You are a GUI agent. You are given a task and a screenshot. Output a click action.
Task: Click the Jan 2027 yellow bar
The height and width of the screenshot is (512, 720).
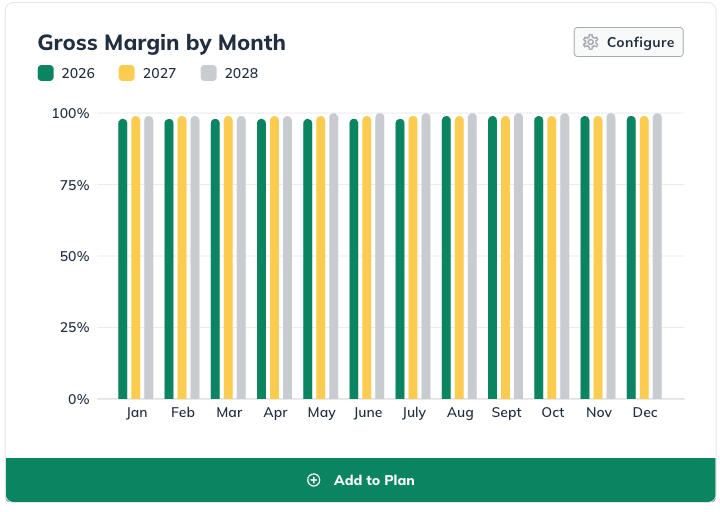tap(135, 258)
